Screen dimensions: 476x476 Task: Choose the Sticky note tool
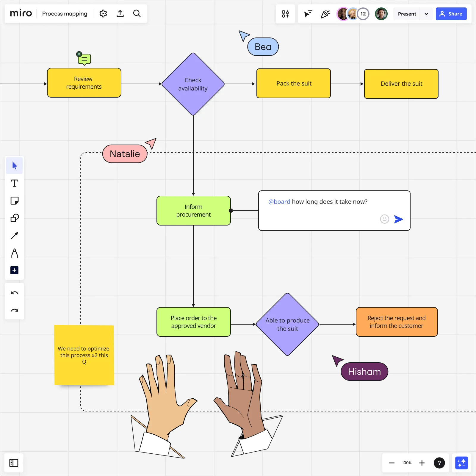point(15,201)
